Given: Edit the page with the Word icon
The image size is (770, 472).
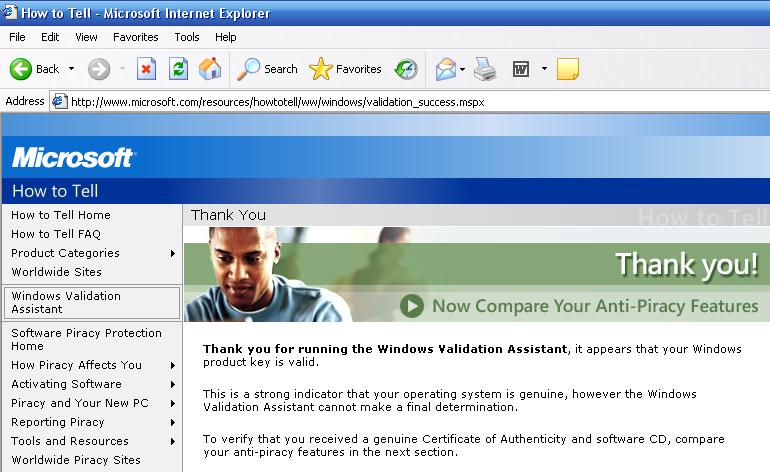Looking at the screenshot, I should tap(521, 69).
